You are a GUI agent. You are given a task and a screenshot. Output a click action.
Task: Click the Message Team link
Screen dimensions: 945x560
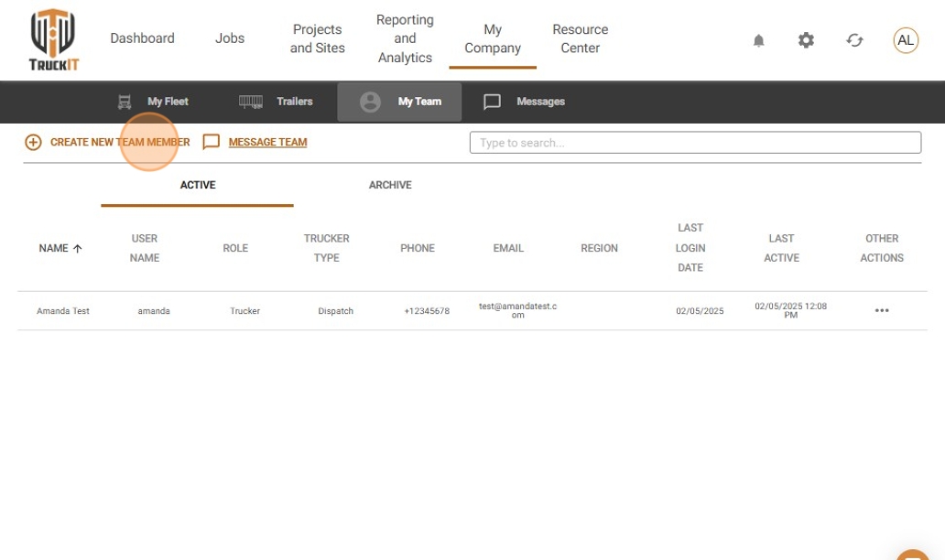[267, 142]
